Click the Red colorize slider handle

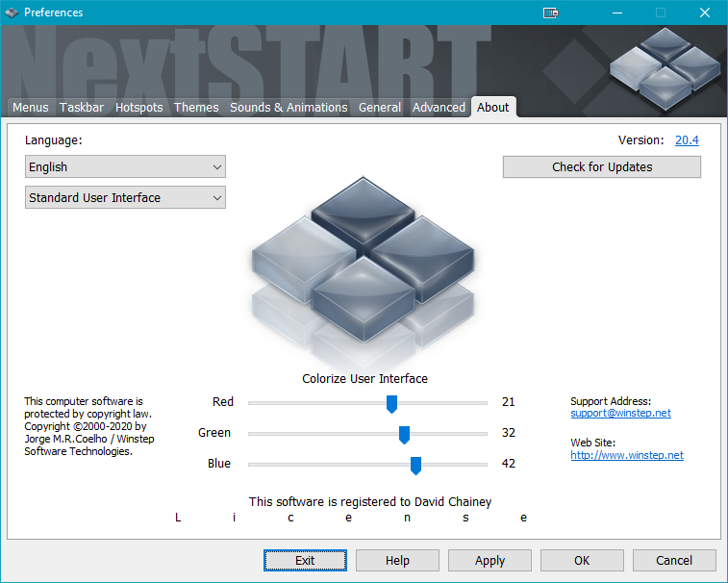[x=391, y=403]
